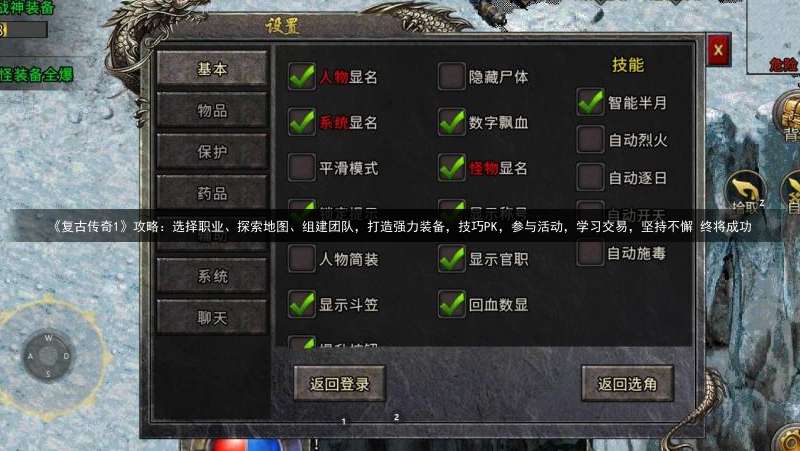Click the 返回选角 button
Screen dimensions: 800x451
(x=627, y=384)
